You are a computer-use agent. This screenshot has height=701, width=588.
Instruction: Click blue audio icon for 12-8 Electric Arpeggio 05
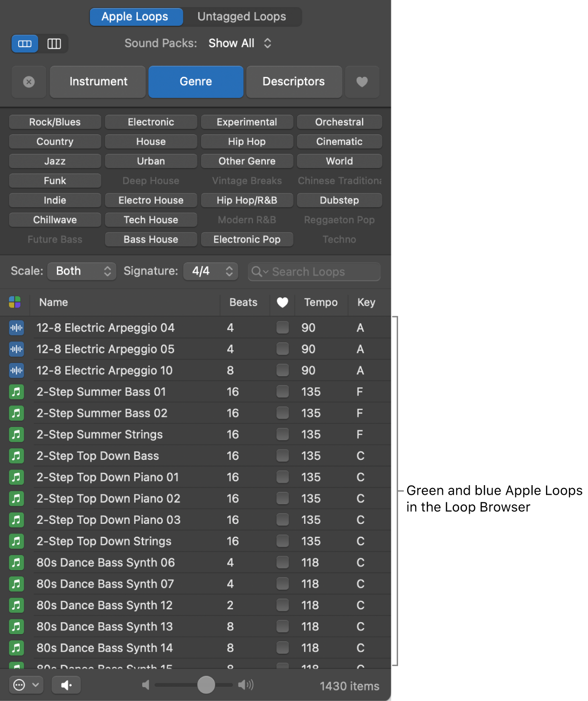tap(16, 349)
